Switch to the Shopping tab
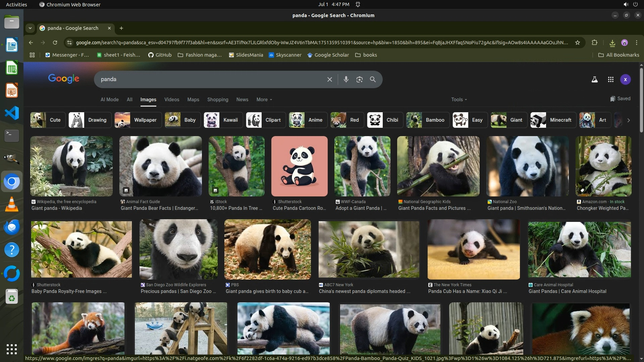 point(217,100)
